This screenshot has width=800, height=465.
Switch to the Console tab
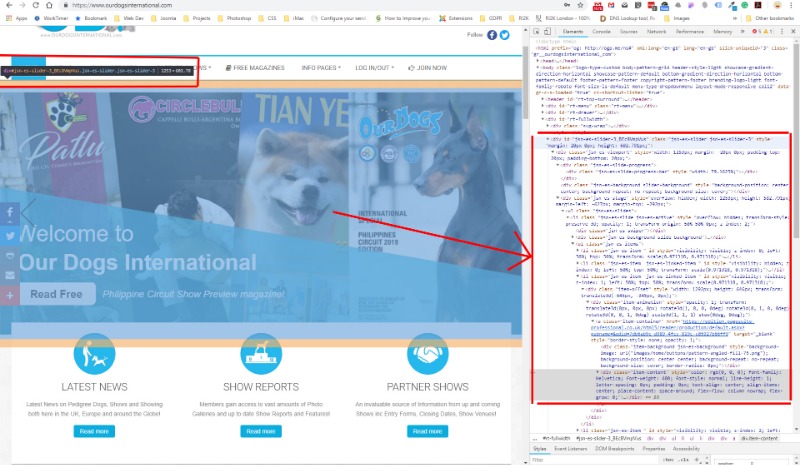[x=601, y=32]
